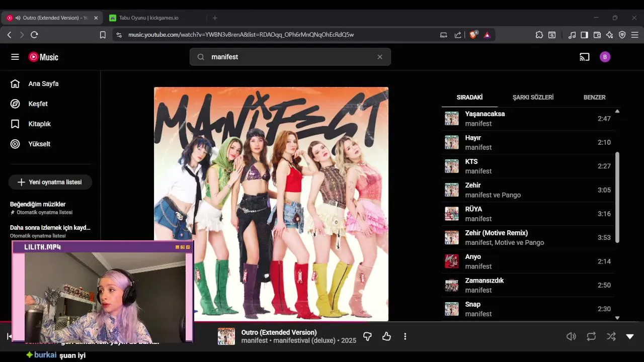Open Daha sonra izlemek için playlist
The width and height of the screenshot is (644, 362).
coord(50,231)
